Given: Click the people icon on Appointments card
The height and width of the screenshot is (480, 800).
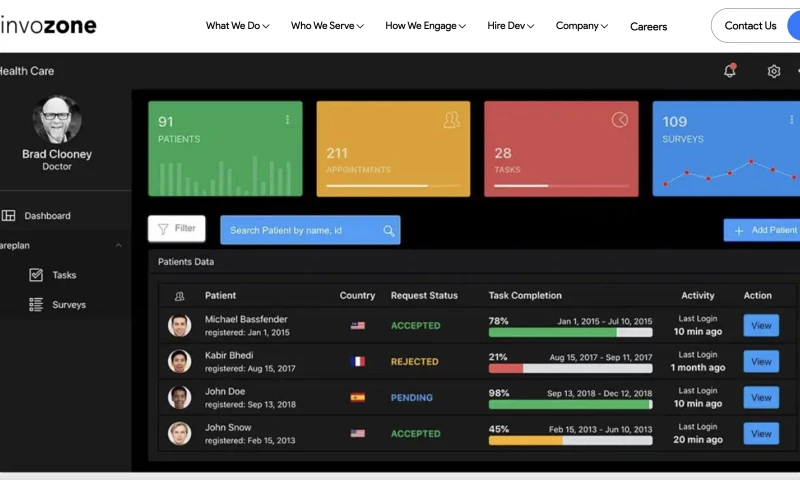Looking at the screenshot, I should coord(452,120).
